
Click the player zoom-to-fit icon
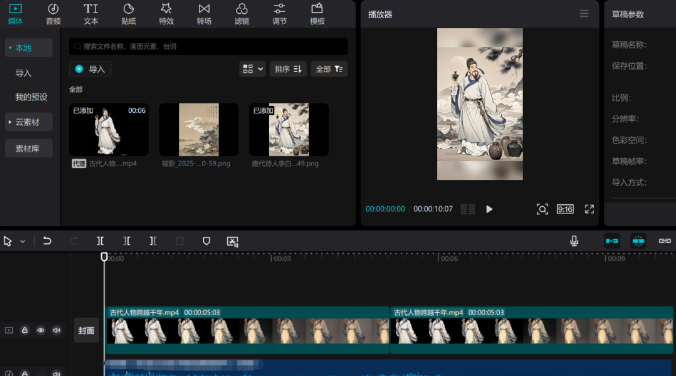tap(542, 209)
